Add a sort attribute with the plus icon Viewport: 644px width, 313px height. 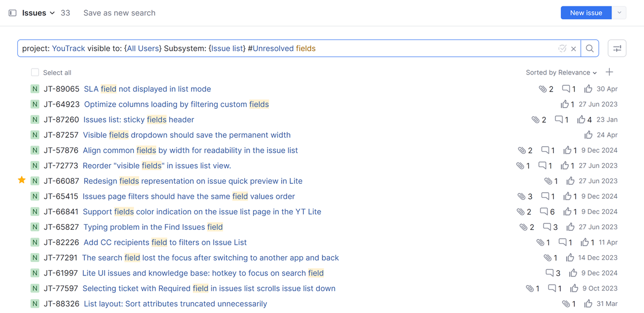coord(609,72)
